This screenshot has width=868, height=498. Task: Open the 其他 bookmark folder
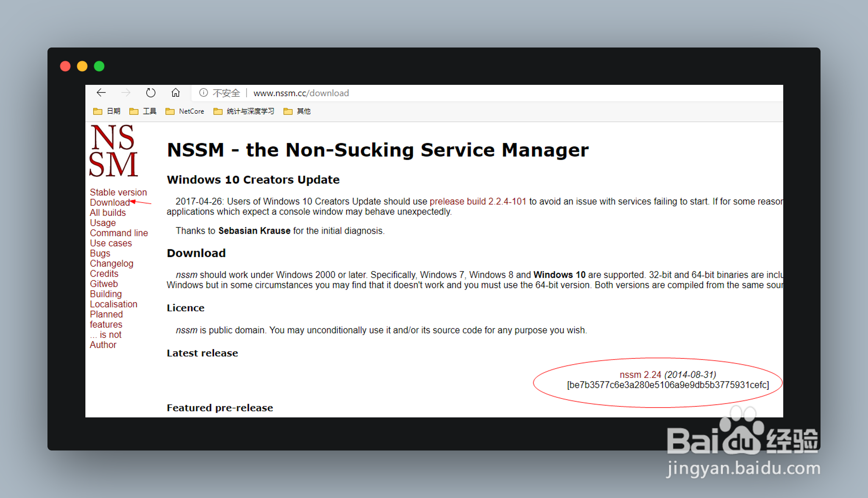click(x=298, y=111)
